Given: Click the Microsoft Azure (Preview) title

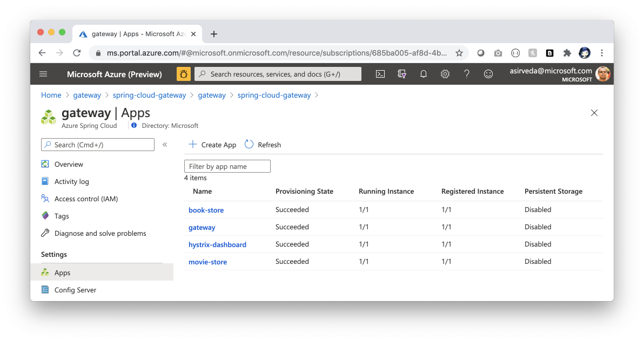Looking at the screenshot, I should click(x=114, y=74).
